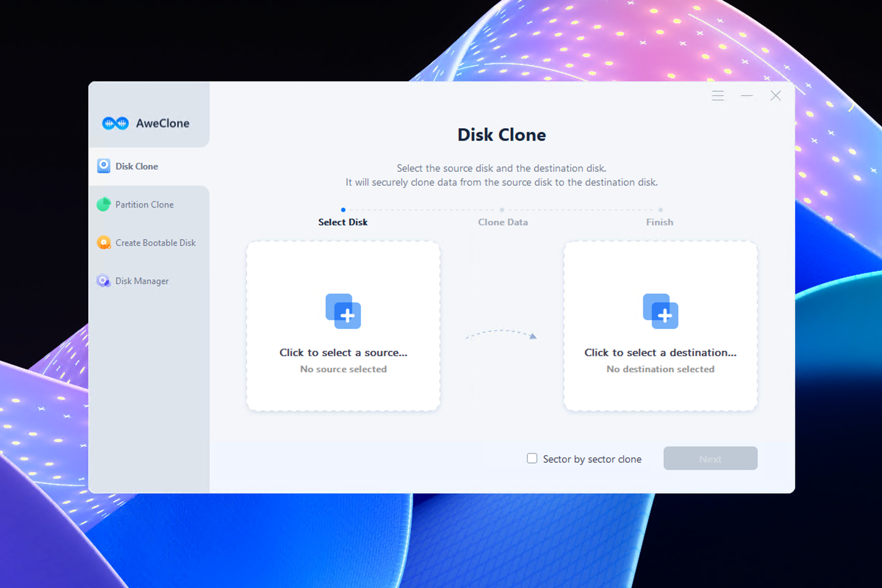Click the AweClone logo icon
882x588 pixels.
115,123
